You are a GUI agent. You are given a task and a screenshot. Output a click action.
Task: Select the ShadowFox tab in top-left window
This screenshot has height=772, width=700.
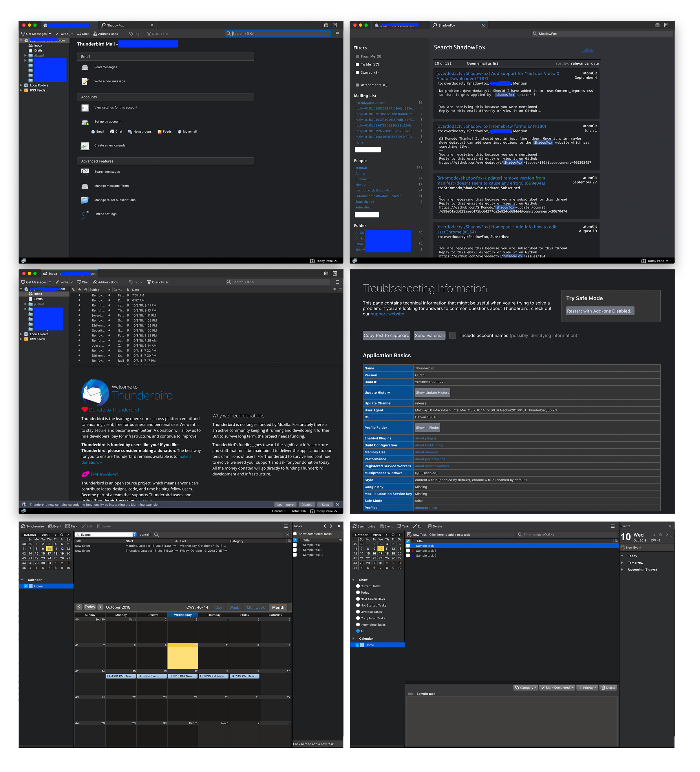coord(115,25)
